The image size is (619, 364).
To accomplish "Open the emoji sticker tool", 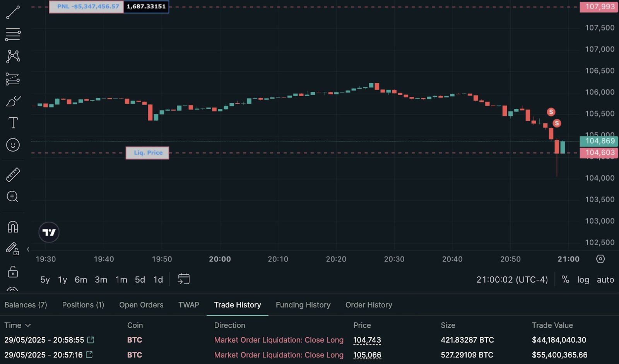I will pyautogui.click(x=13, y=145).
